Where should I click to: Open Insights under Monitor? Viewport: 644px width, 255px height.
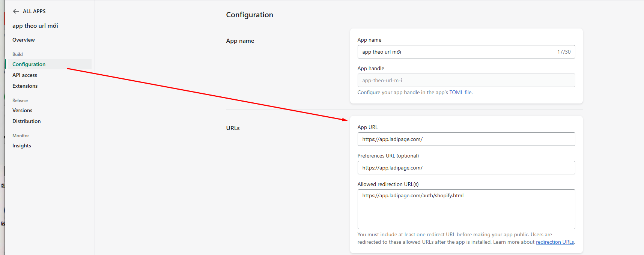point(22,145)
